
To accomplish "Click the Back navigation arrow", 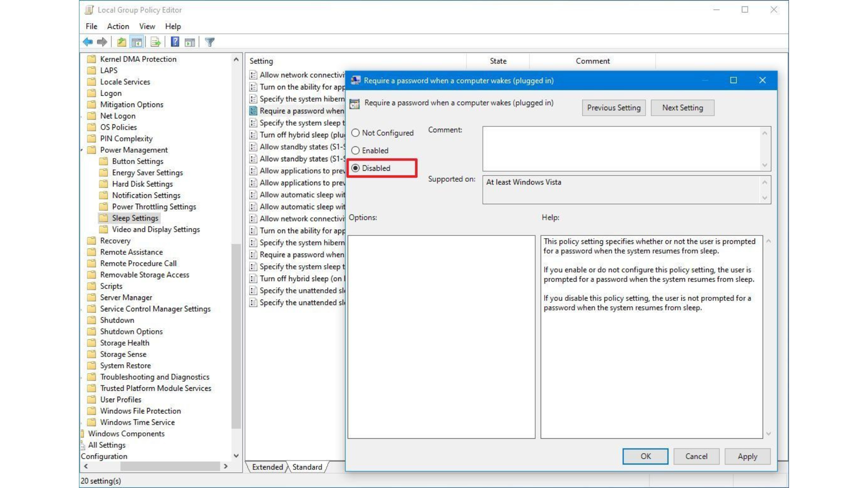I will coord(88,42).
